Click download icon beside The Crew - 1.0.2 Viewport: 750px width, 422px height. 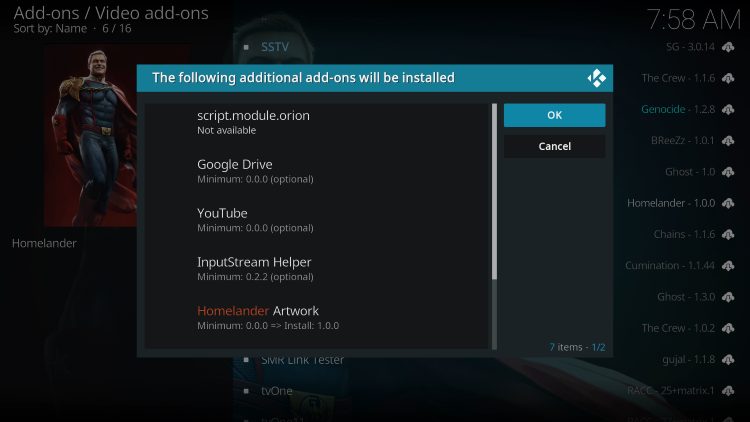[728, 328]
